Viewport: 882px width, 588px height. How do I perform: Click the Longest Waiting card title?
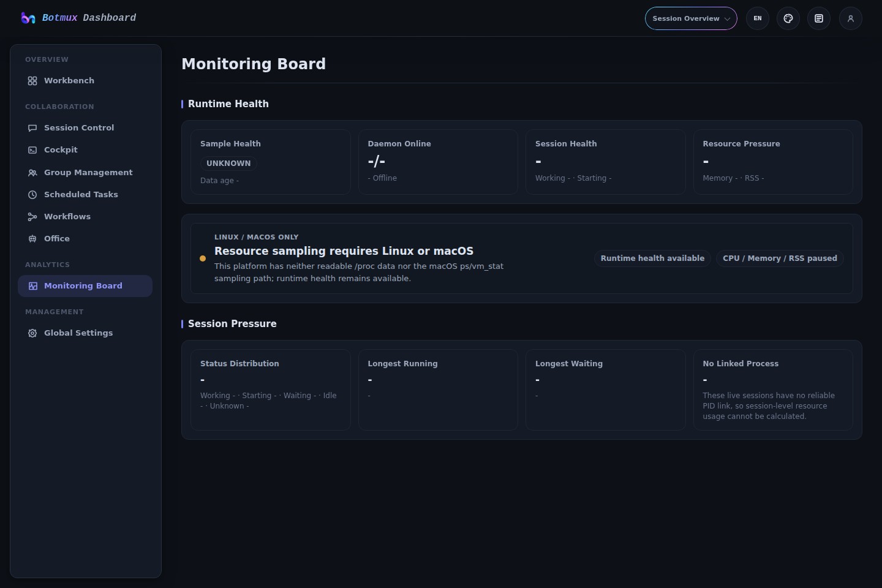(569, 364)
